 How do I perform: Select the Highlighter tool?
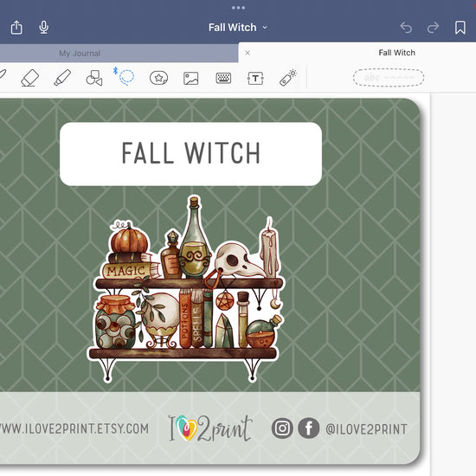click(62, 78)
